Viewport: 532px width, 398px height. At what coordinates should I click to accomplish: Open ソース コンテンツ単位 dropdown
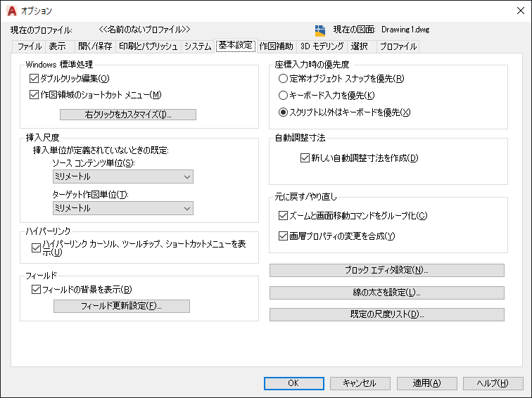click(x=123, y=177)
